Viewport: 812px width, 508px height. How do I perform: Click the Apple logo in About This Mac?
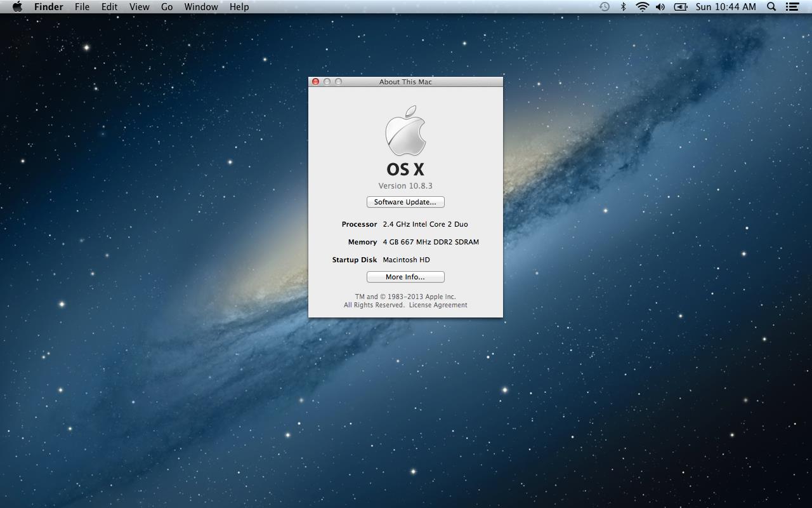(x=405, y=131)
